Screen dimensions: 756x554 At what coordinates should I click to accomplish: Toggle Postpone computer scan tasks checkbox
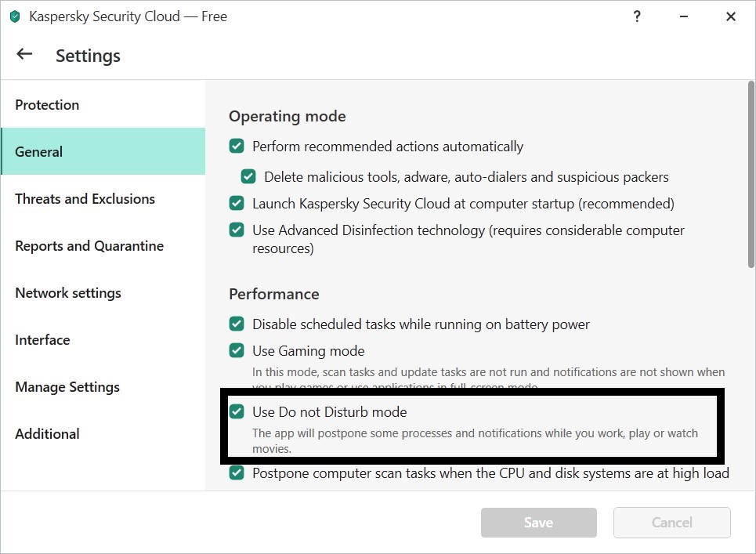[237, 473]
